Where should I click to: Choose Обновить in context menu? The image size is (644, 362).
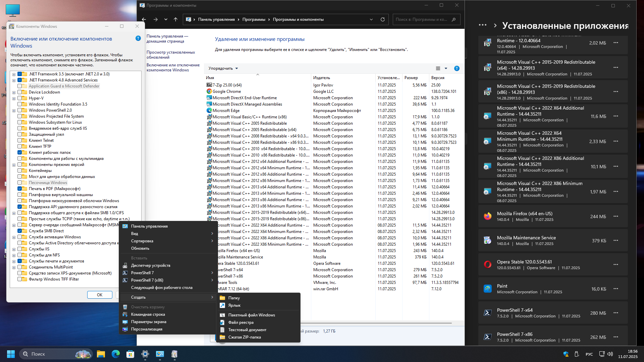pyautogui.click(x=168, y=248)
